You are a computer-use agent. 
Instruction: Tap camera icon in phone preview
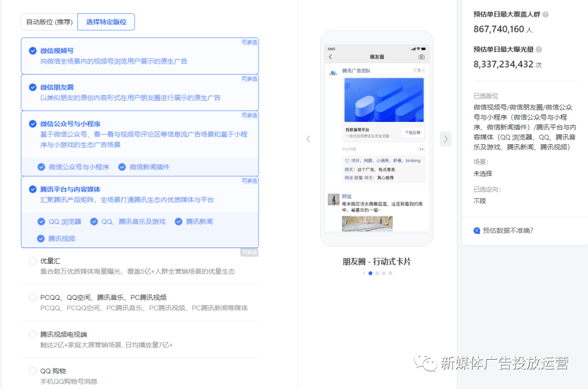[421, 57]
